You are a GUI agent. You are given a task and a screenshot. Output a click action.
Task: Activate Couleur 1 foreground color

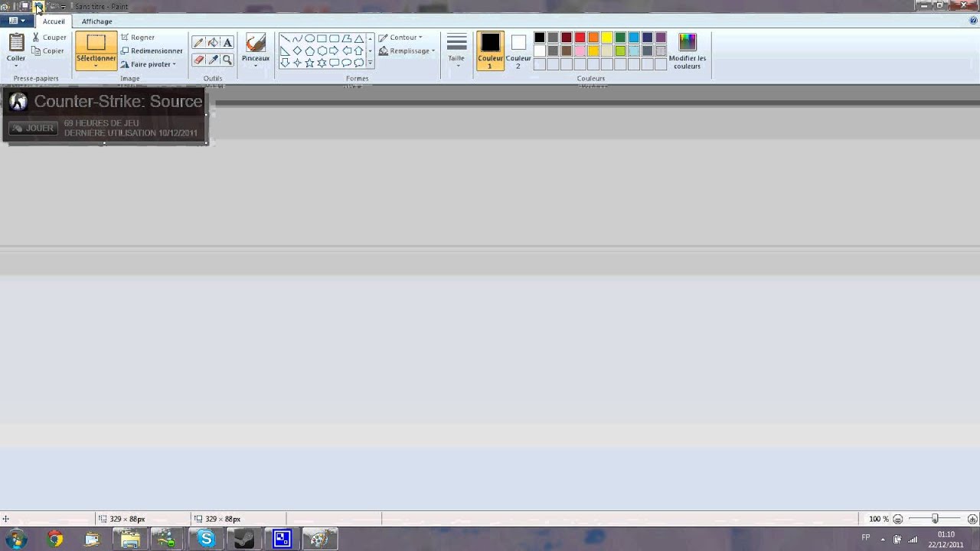(x=490, y=51)
